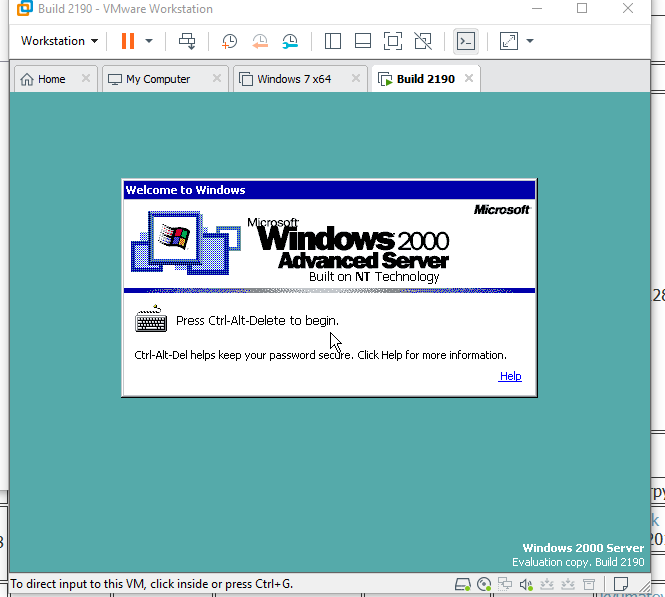Viewport: 665px width, 597px height.
Task: Click the Help link in Welcome dialog
Action: (510, 376)
